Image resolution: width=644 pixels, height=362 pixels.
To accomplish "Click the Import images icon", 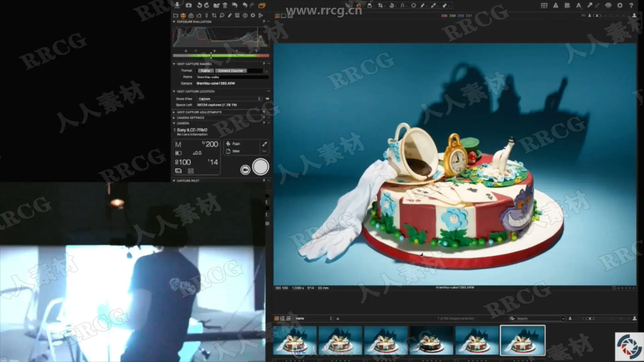I will coord(177,5).
